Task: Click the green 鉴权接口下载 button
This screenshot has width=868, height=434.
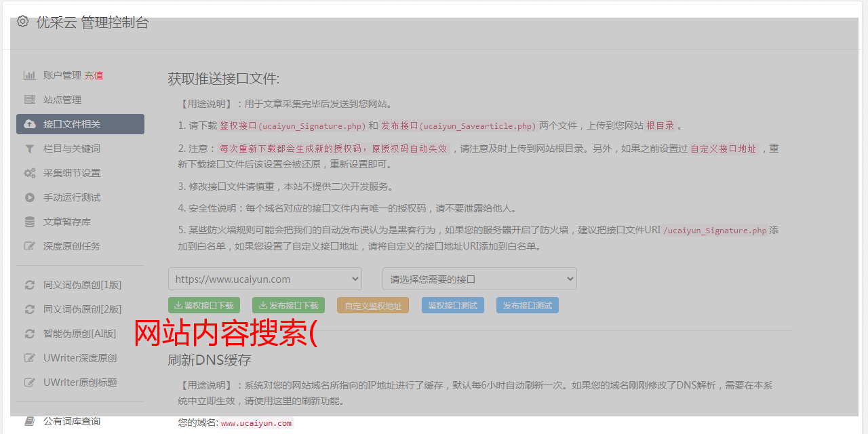Action: pyautogui.click(x=204, y=305)
